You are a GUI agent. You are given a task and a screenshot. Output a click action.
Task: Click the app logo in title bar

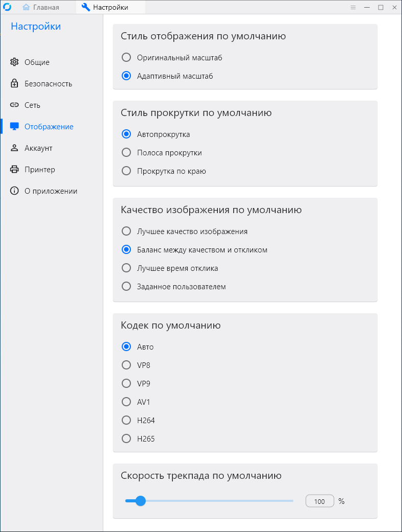tap(7, 7)
